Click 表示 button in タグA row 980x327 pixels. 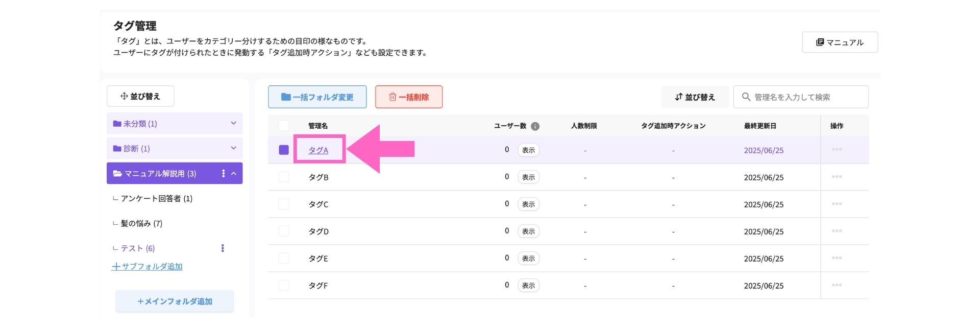(528, 150)
